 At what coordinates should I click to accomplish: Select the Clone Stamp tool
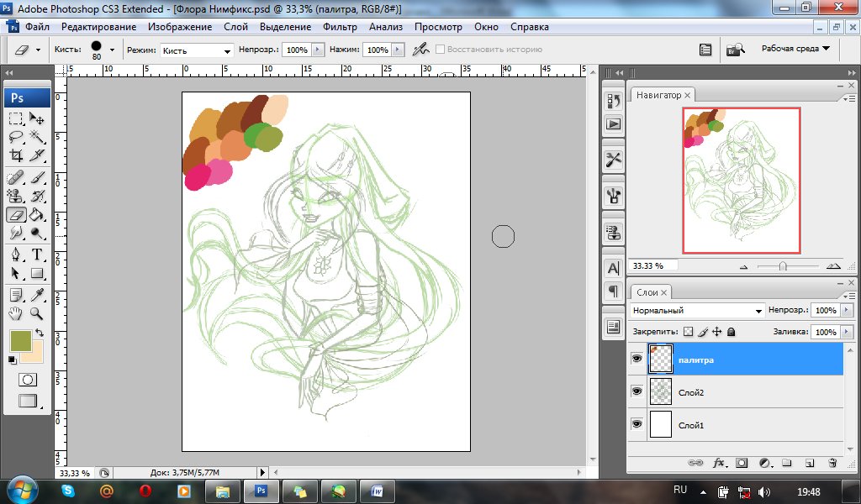[16, 196]
